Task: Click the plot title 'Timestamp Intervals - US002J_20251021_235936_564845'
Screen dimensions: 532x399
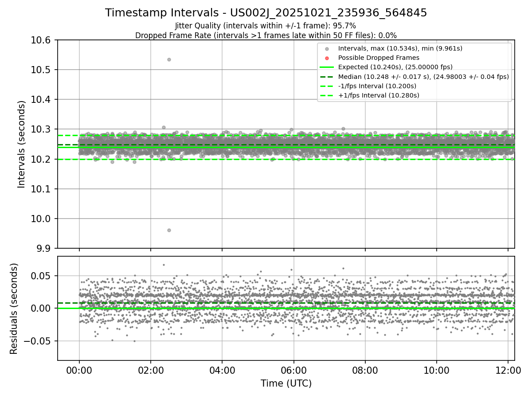Action: pos(266,13)
